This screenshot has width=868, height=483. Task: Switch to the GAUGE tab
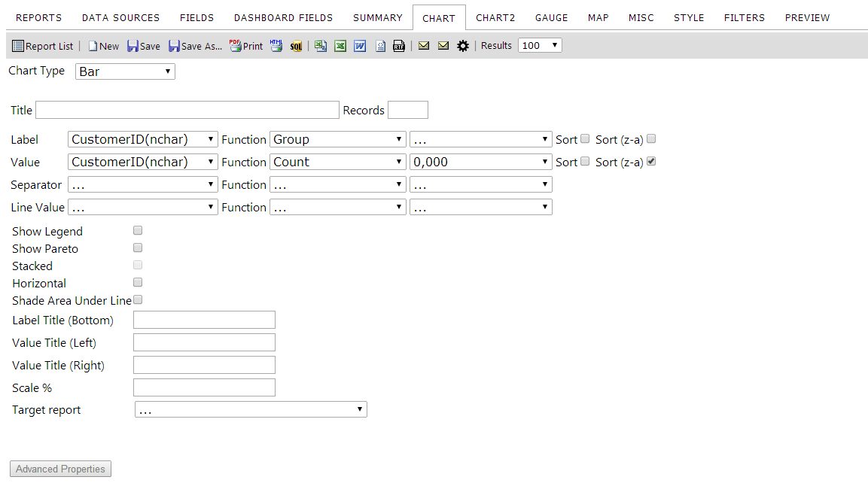[x=551, y=18]
